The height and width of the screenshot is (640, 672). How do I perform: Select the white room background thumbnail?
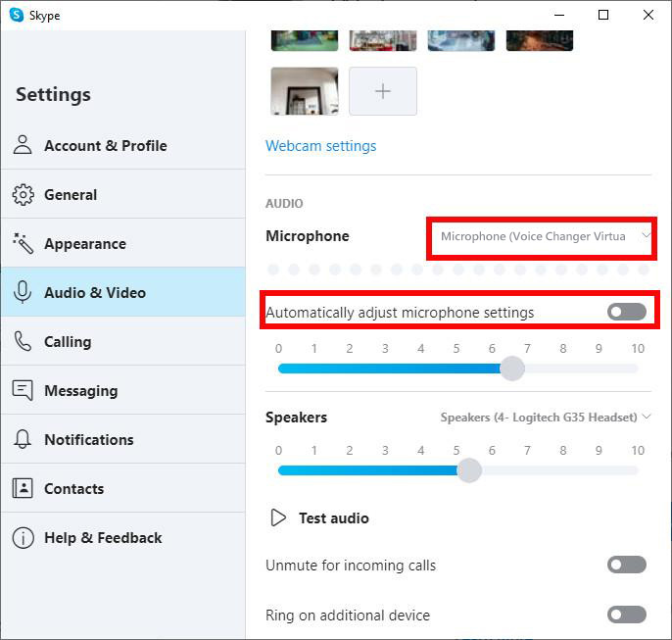(x=305, y=91)
